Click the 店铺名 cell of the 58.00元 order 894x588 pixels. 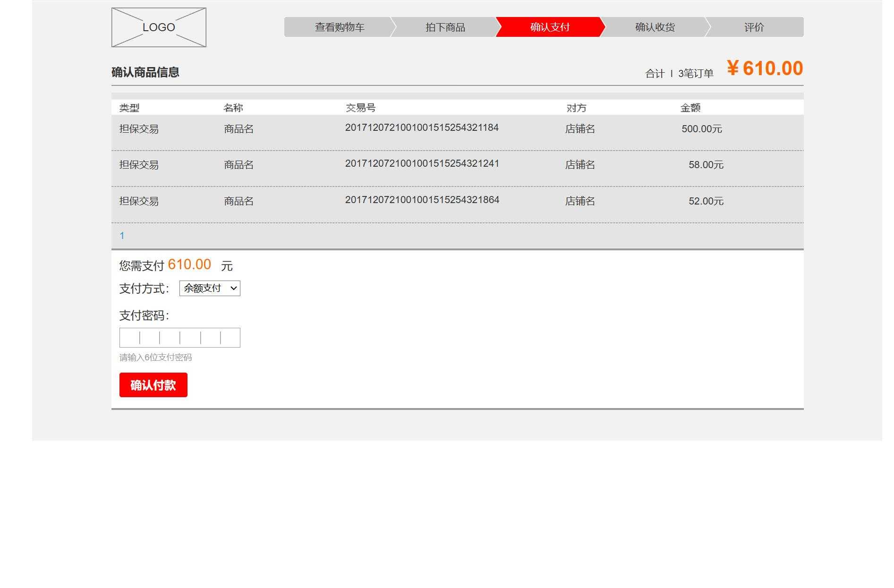coord(579,165)
